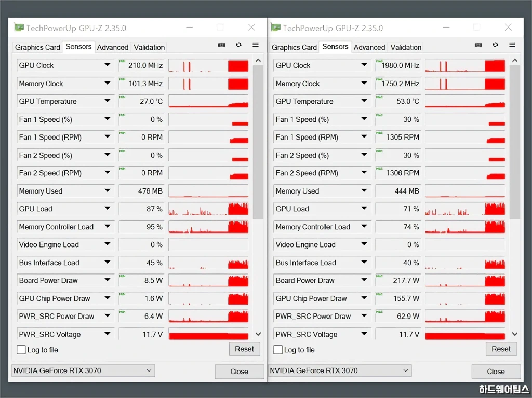532x398 pixels.
Task: Enable Log to file in left GPU-Z window
Action: pos(21,350)
